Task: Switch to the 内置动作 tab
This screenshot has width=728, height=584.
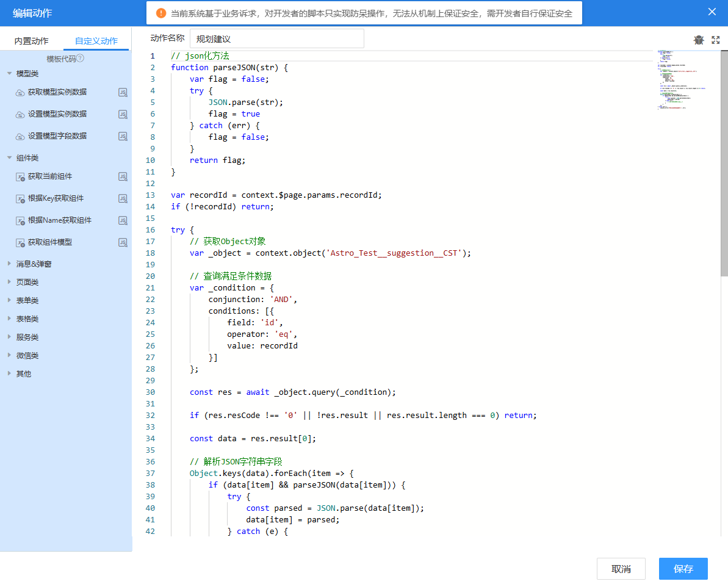Action: pyautogui.click(x=32, y=41)
